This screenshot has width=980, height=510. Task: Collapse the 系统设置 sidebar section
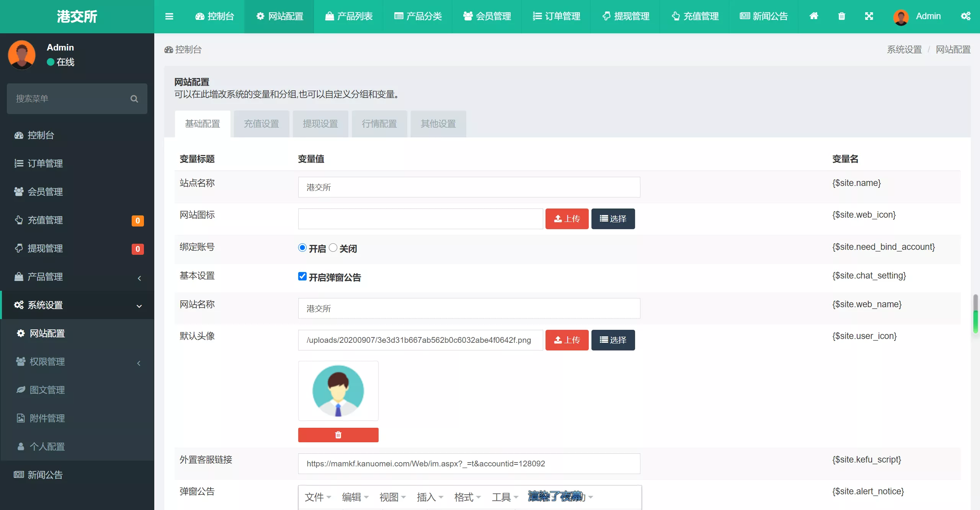pyautogui.click(x=77, y=305)
